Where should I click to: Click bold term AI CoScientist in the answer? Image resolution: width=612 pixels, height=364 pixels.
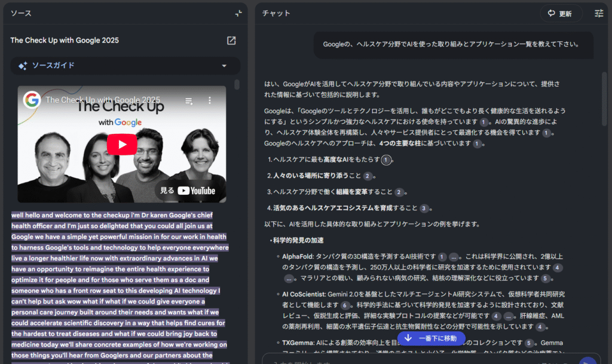click(x=304, y=294)
